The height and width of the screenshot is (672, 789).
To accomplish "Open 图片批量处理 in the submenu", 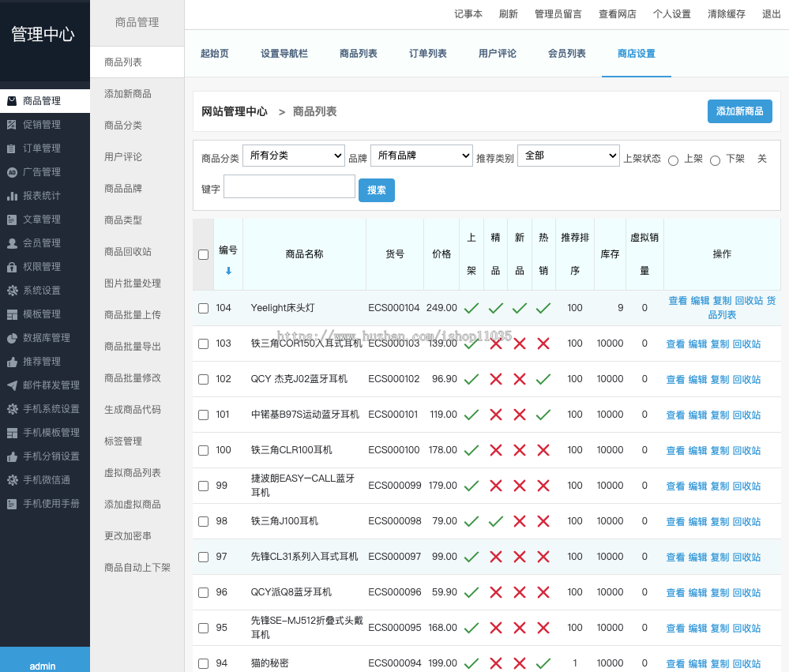I will point(133,283).
